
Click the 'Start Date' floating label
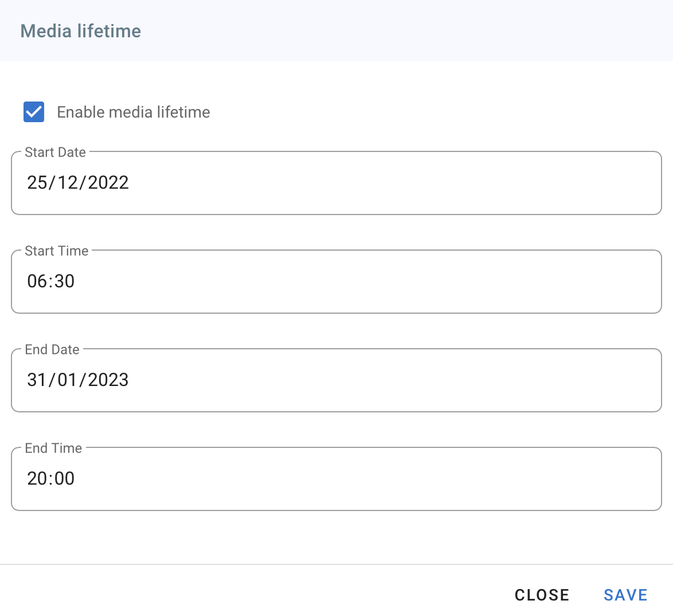point(55,153)
